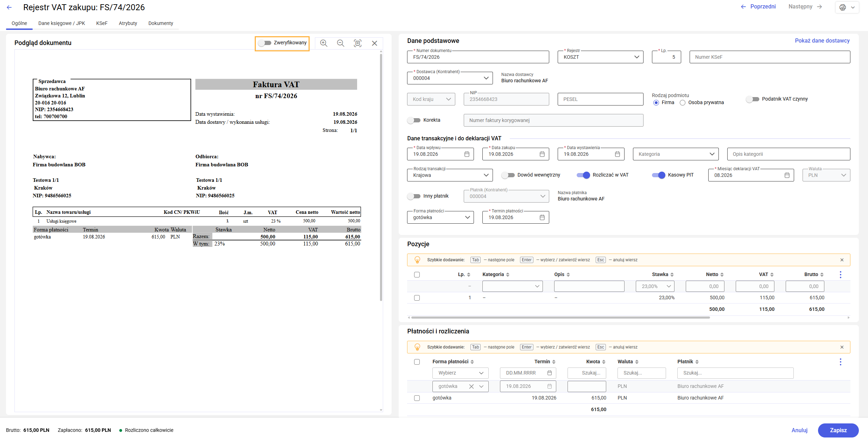868x441 pixels.
Task: Click the Numer dokumentu field
Action: click(478, 57)
